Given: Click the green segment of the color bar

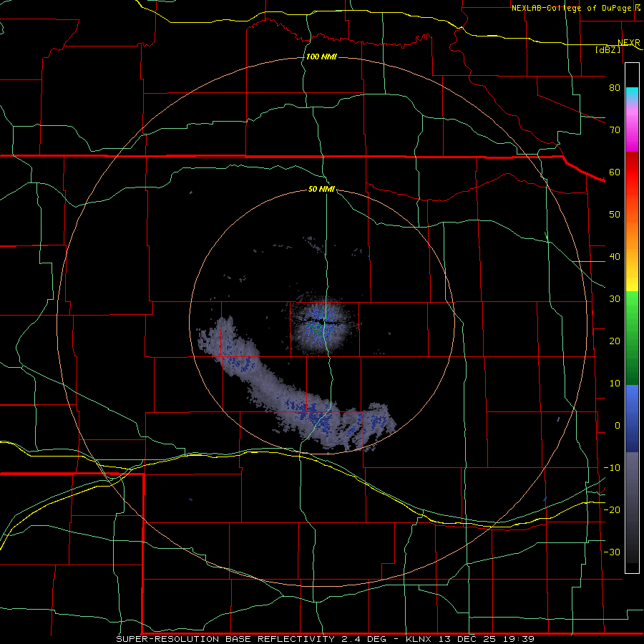Looking at the screenshot, I should click(x=632, y=338).
